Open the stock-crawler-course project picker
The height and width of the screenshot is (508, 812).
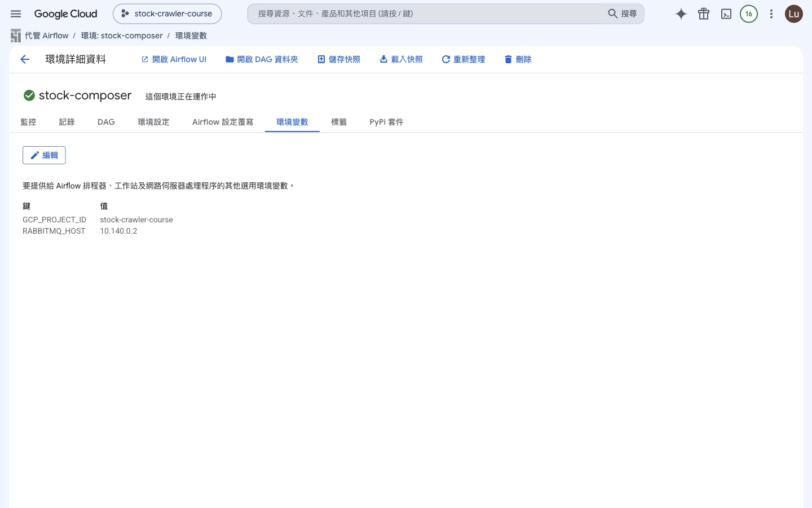pyautogui.click(x=167, y=14)
